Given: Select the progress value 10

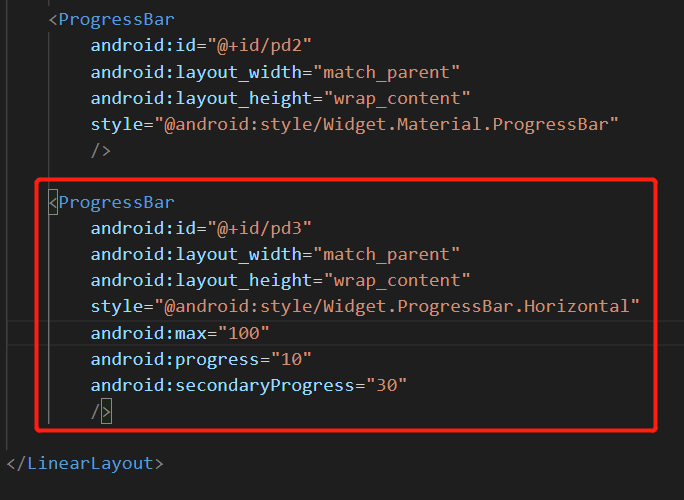Looking at the screenshot, I should tap(291, 360).
